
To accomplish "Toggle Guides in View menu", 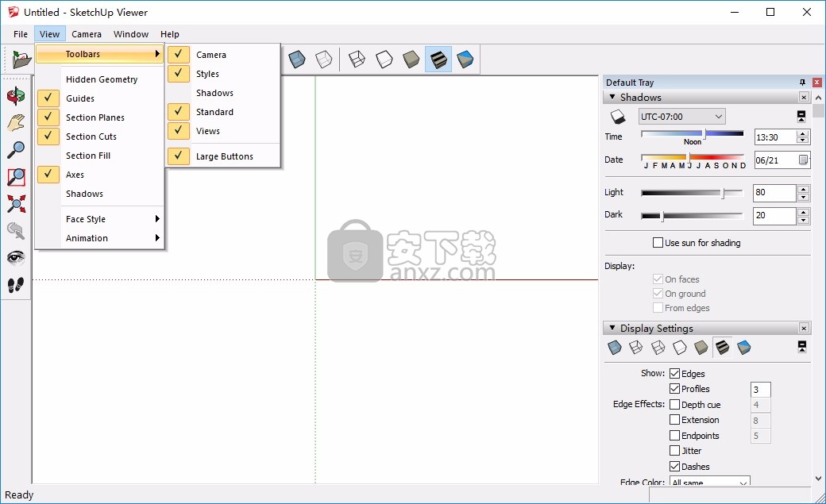I will point(100,98).
